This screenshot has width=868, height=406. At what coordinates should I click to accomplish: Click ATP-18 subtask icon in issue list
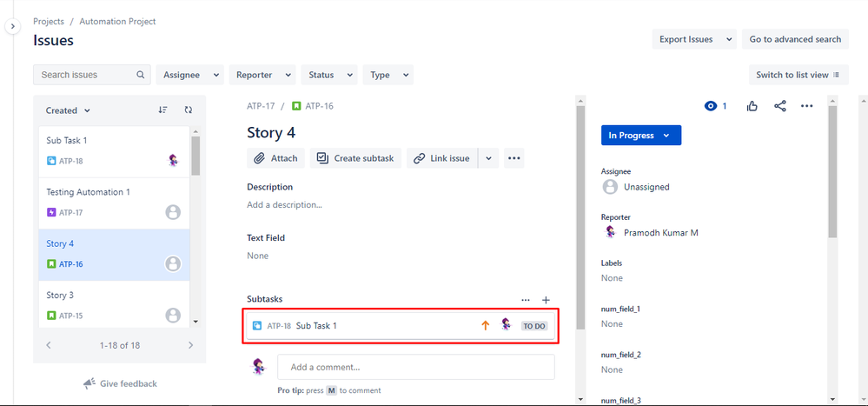tap(51, 161)
